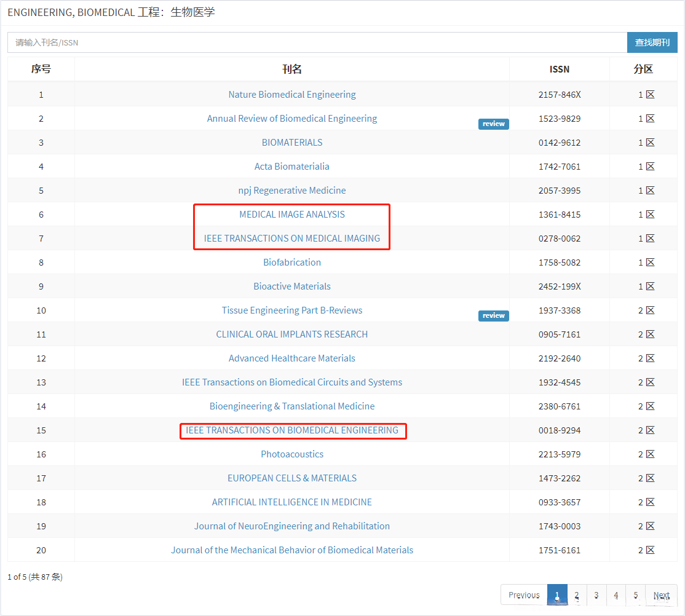Open Journal of the Mechanical Behavior of Biomedical Materials
The width and height of the screenshot is (685, 616).
[x=292, y=550]
